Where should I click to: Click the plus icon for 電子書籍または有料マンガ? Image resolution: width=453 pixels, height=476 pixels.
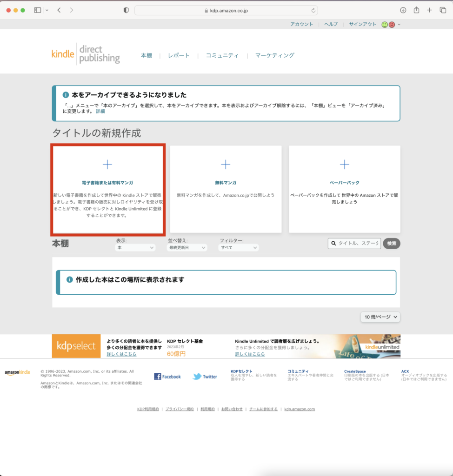[x=107, y=165]
